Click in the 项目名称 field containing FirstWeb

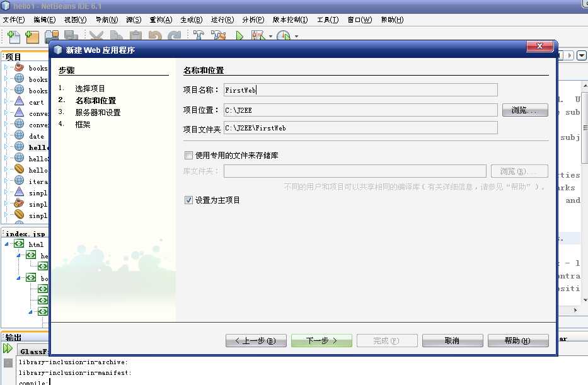point(360,90)
